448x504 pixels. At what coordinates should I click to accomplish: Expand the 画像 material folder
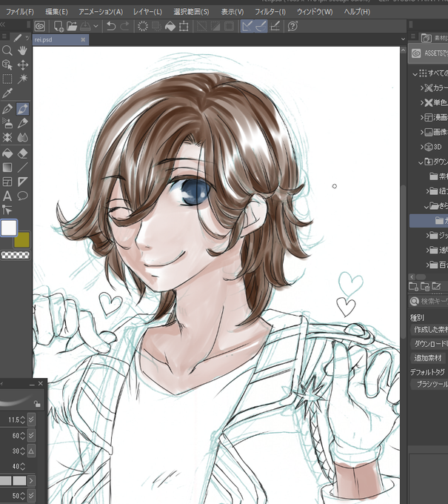pos(422,132)
